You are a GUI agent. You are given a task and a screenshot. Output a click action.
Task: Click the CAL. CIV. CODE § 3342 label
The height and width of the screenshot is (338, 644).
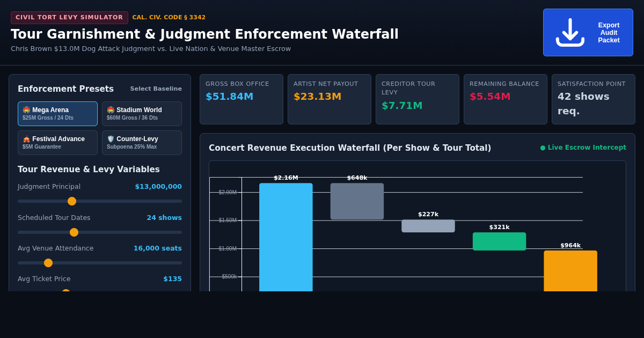(x=169, y=18)
